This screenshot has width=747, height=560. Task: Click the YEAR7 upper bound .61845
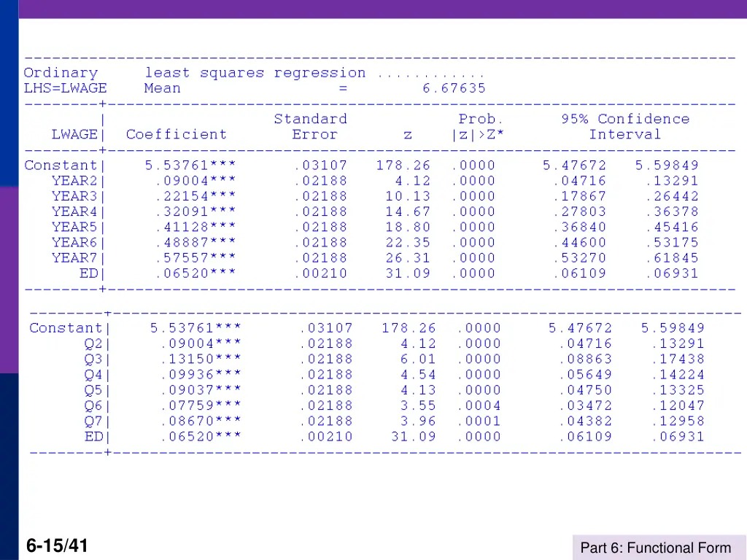click(671, 257)
